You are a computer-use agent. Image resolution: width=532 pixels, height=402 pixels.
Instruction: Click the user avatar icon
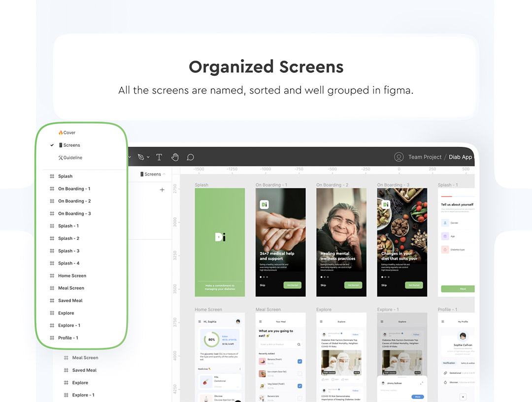click(x=399, y=157)
